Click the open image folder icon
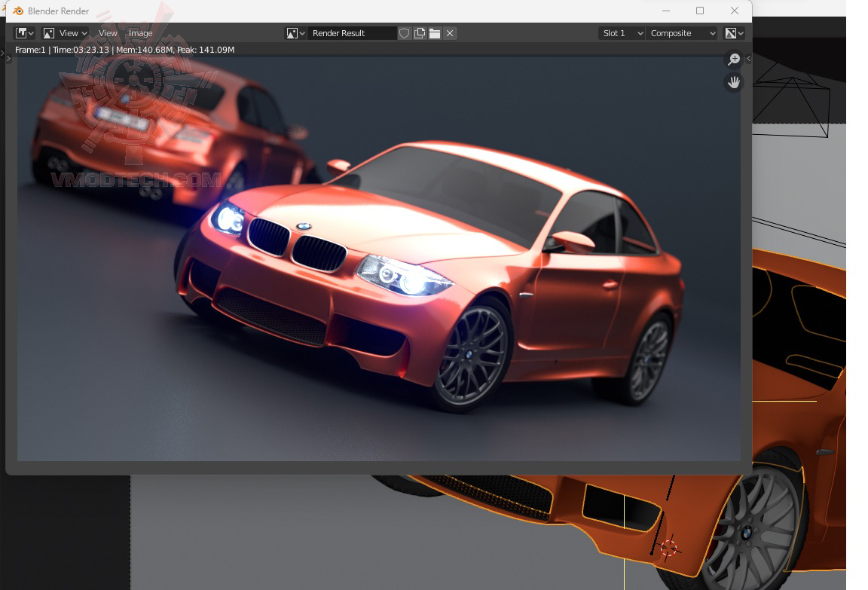Screen dimensions: 868x590 435,33
